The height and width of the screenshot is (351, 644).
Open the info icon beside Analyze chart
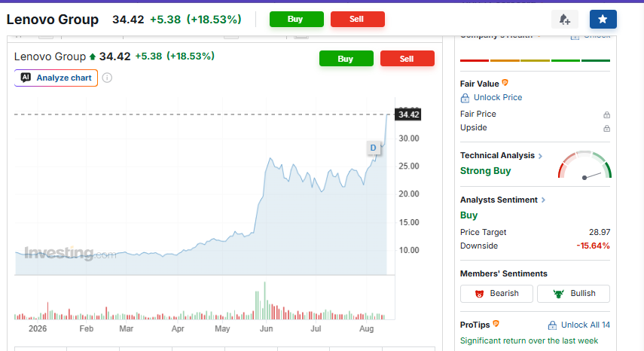click(107, 78)
